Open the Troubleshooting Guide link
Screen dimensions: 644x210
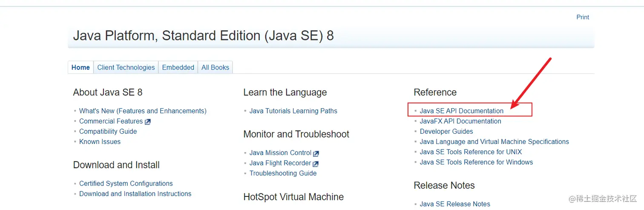point(283,173)
